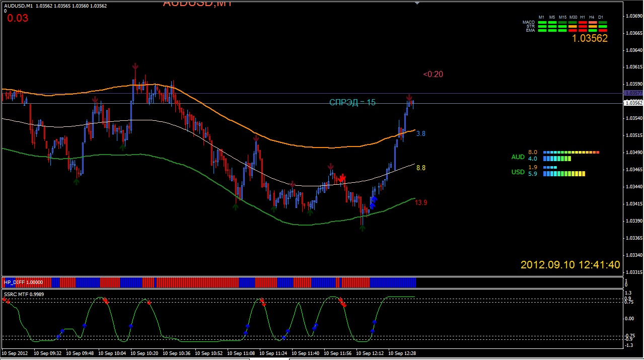Screen dimensions: 644x360
Task: Click the blue SSRC buy arrow near 09:57
Action: (x=84, y=326)
